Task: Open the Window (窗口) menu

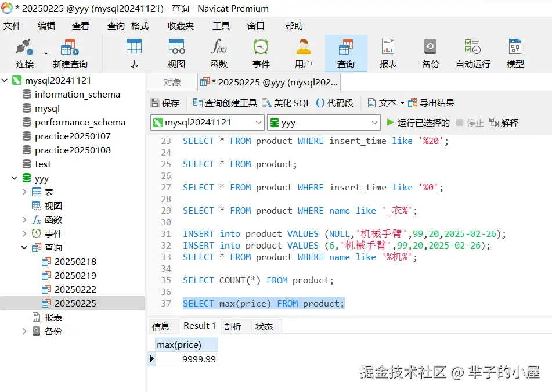Action: coord(255,26)
